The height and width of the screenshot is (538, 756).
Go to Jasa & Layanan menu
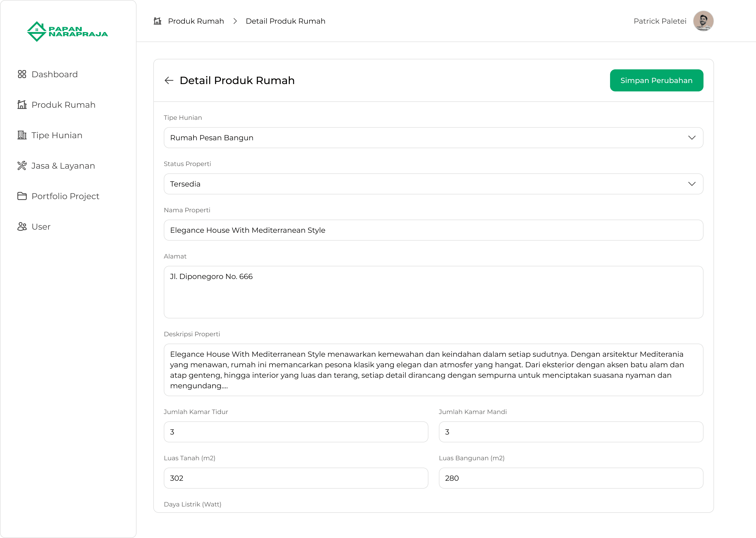coord(63,166)
